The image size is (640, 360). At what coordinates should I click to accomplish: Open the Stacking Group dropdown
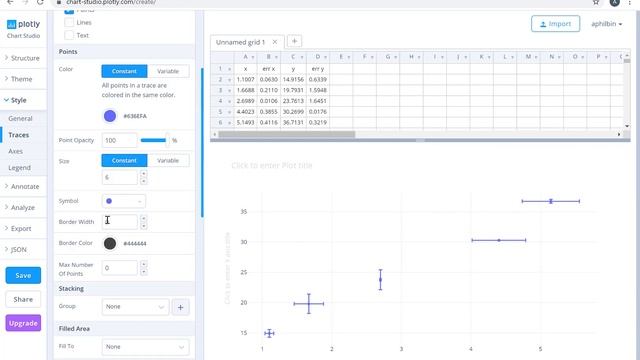click(x=135, y=307)
